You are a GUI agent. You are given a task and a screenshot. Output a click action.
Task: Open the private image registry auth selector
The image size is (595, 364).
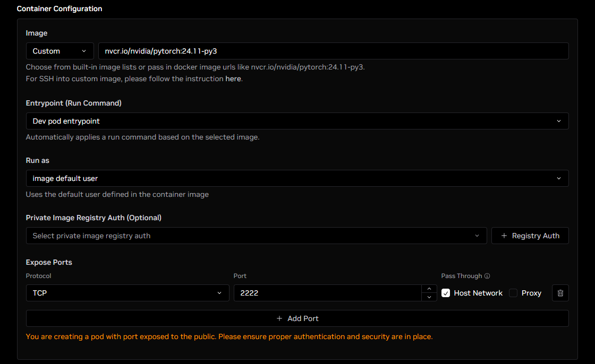click(x=256, y=235)
